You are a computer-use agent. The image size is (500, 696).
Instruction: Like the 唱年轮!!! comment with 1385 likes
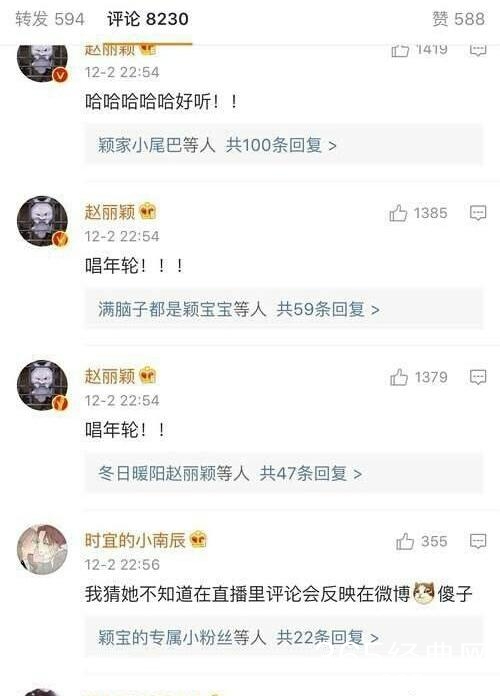point(398,213)
